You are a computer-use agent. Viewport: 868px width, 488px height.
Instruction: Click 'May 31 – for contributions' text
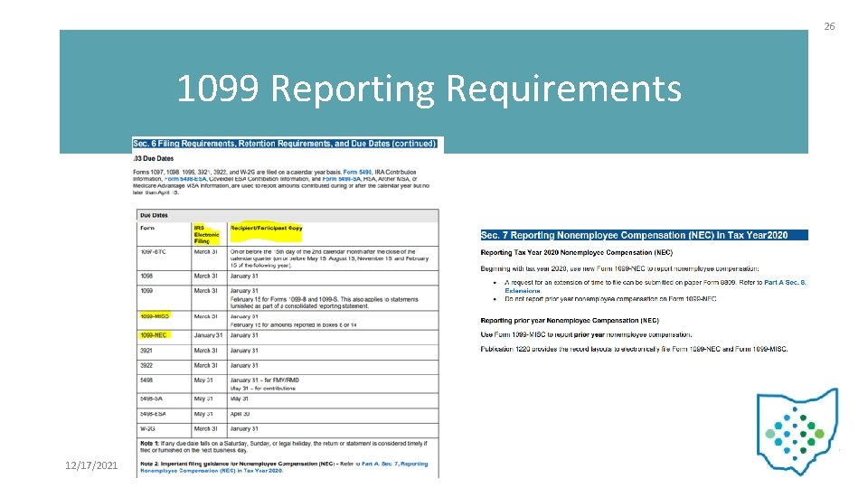click(x=263, y=388)
